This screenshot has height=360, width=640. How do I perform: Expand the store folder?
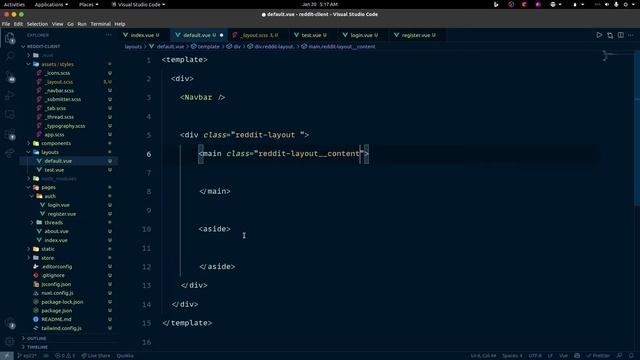pos(47,258)
